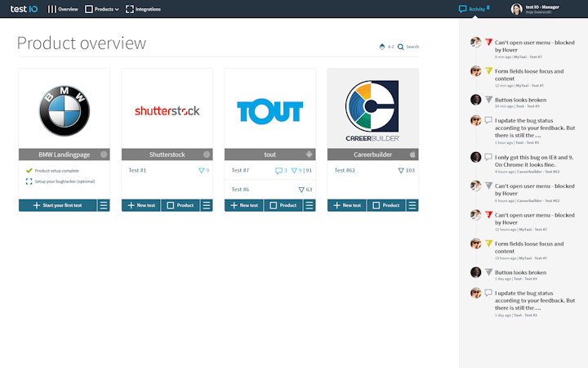588x368 pixels.
Task: Open the 1 hour ago "I update the bug status" comment
Action: (535, 128)
